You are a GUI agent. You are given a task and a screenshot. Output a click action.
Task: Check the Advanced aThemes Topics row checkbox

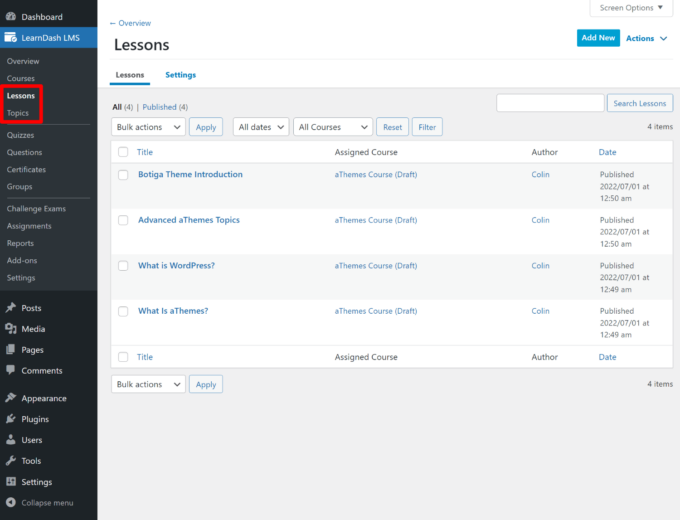click(123, 220)
